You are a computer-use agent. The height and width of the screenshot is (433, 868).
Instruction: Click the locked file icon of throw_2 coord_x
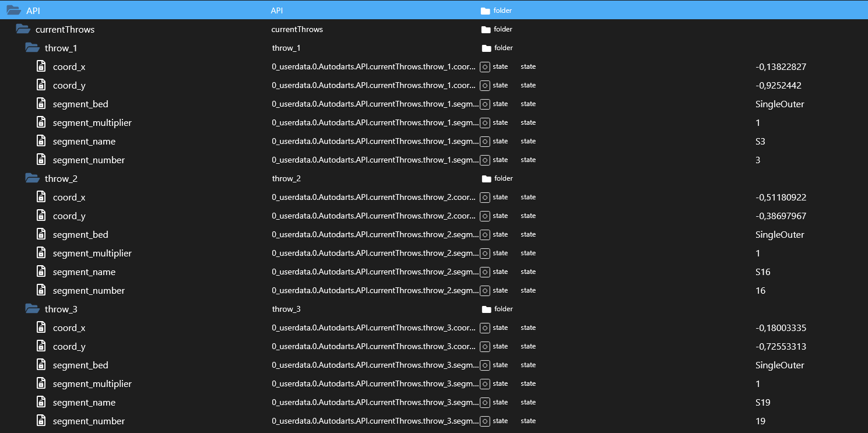point(41,197)
